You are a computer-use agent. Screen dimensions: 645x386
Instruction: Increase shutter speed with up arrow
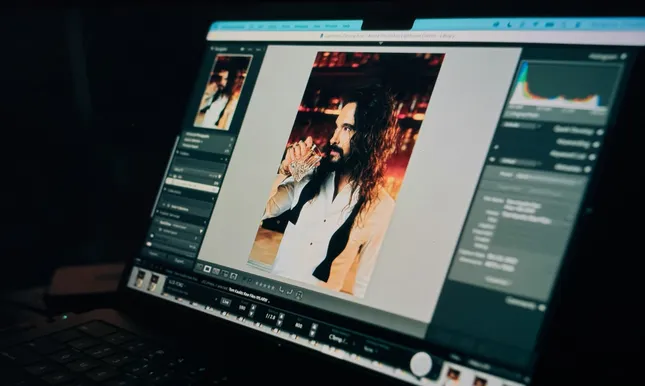[253, 307]
